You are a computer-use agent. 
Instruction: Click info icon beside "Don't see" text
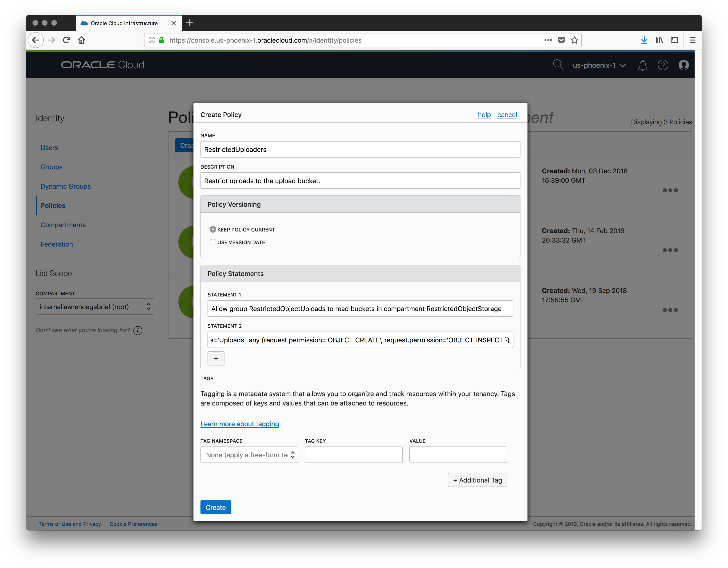pyautogui.click(x=138, y=330)
